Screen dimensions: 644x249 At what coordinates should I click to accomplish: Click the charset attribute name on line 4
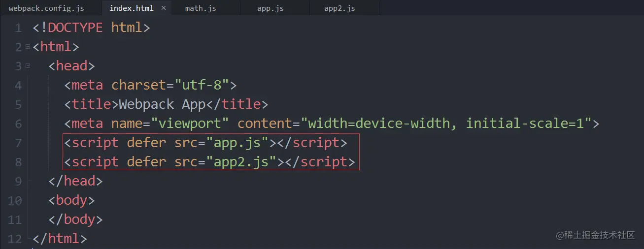[x=139, y=85]
